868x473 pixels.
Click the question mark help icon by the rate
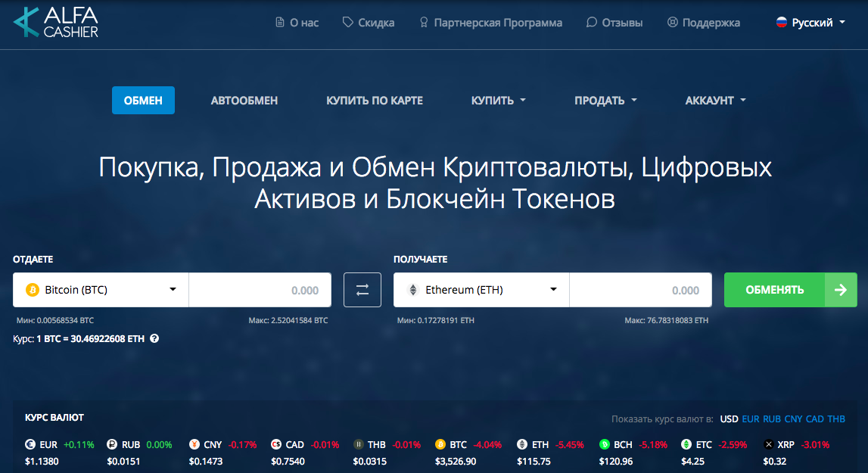tap(154, 338)
